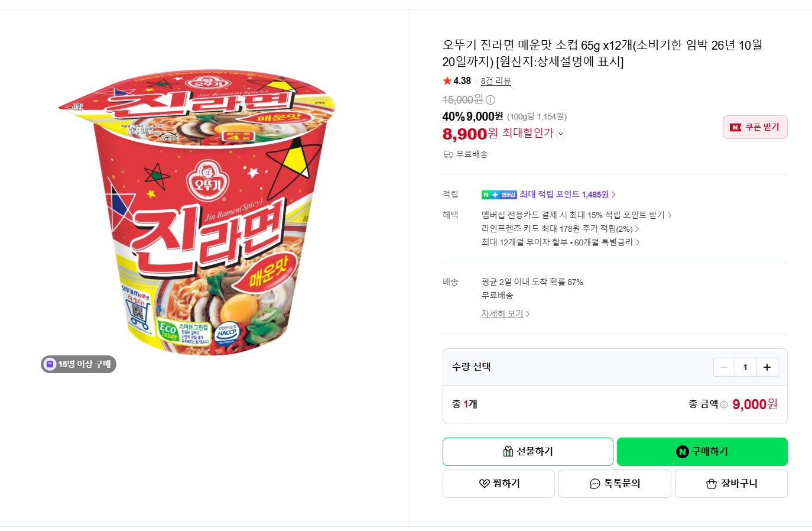
Task: Open the 8건 리뷰 reviews link
Action: tap(496, 81)
